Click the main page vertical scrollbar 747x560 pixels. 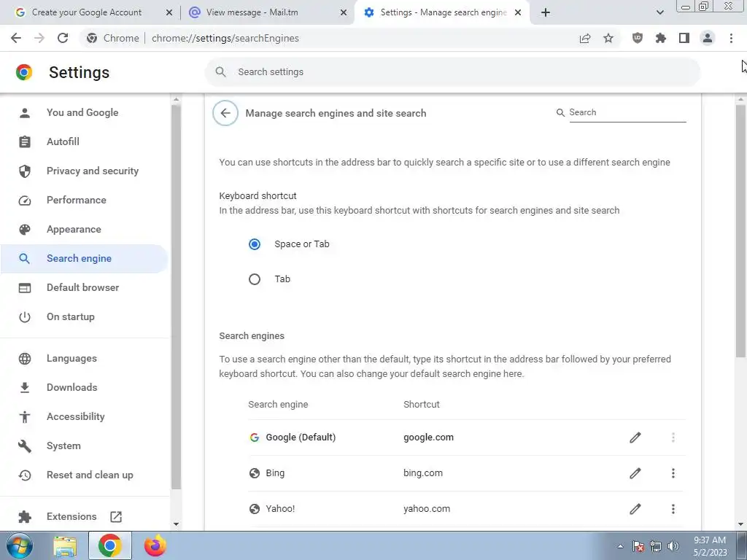740,230
